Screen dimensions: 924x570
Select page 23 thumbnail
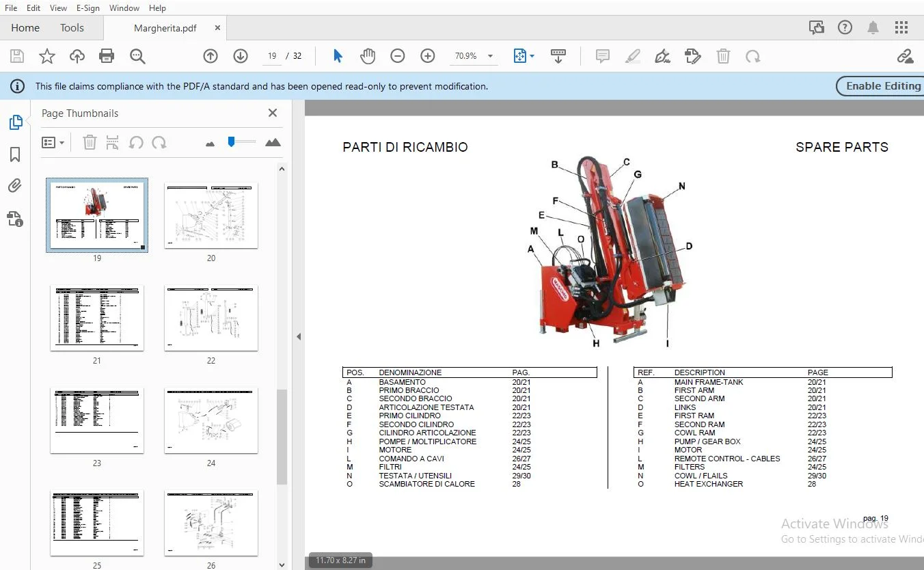coord(97,421)
